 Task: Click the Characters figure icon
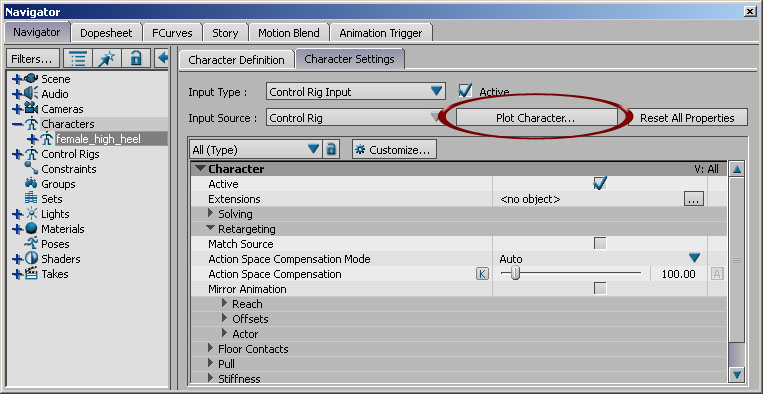click(31, 124)
